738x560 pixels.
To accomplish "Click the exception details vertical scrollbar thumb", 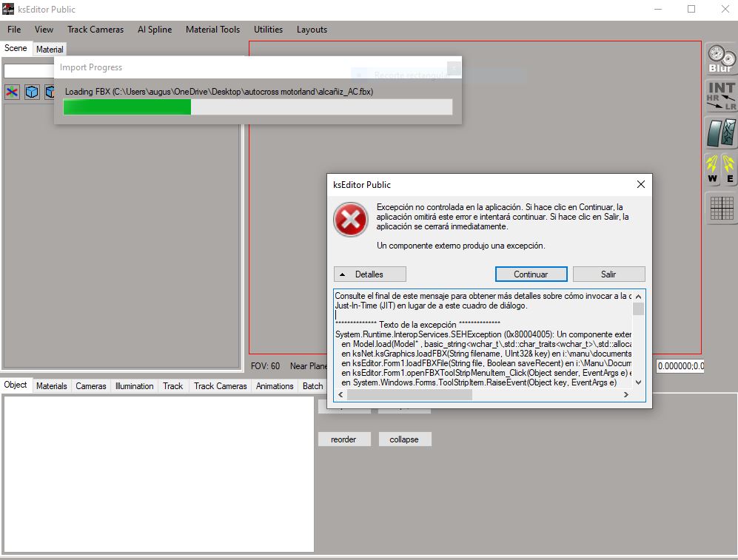I will coord(638,308).
